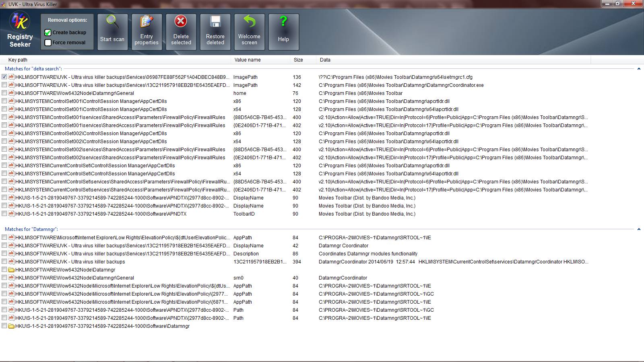
Task: Click Restore deleted floppy button
Action: point(215,32)
